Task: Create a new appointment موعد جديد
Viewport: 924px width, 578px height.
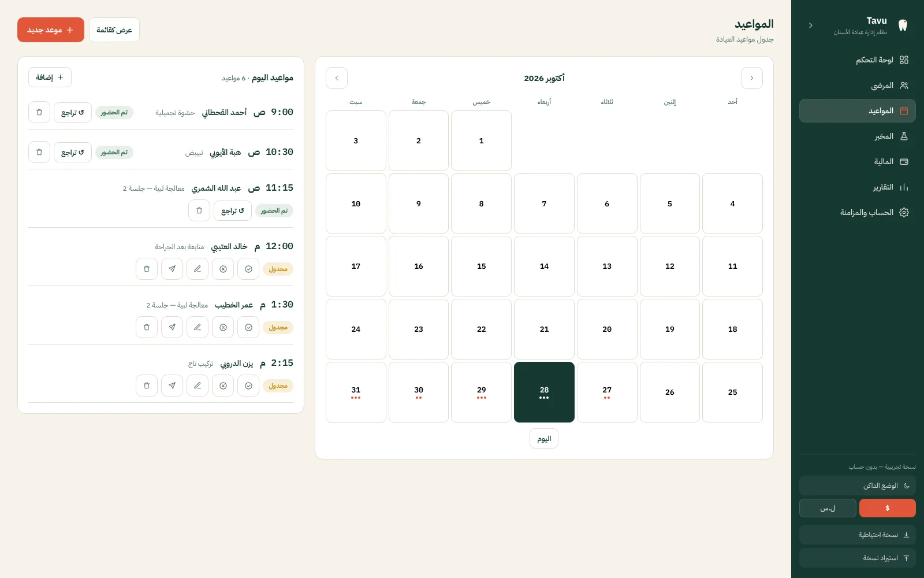Action: pos(51,30)
